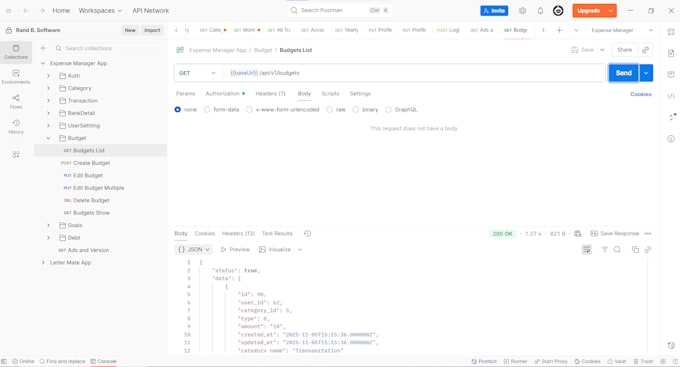Open the request info icon
680x367 pixels.
pyautogui.click(x=671, y=139)
